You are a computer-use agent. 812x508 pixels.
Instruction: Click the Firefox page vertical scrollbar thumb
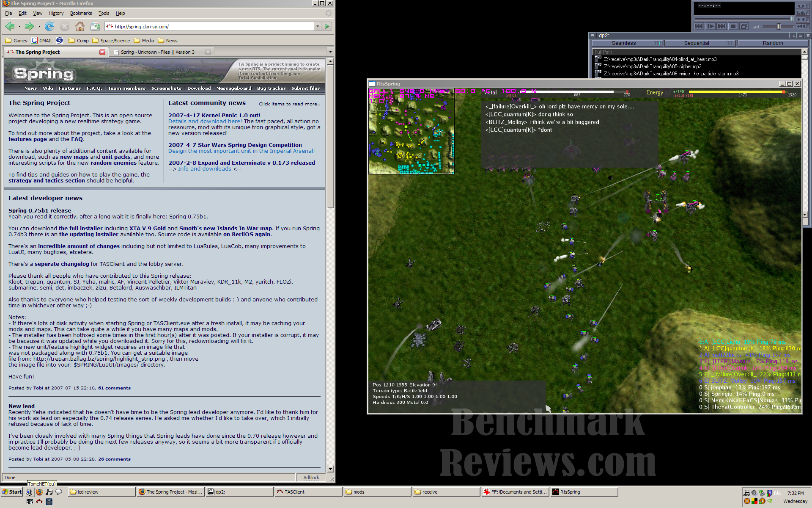pos(330,136)
